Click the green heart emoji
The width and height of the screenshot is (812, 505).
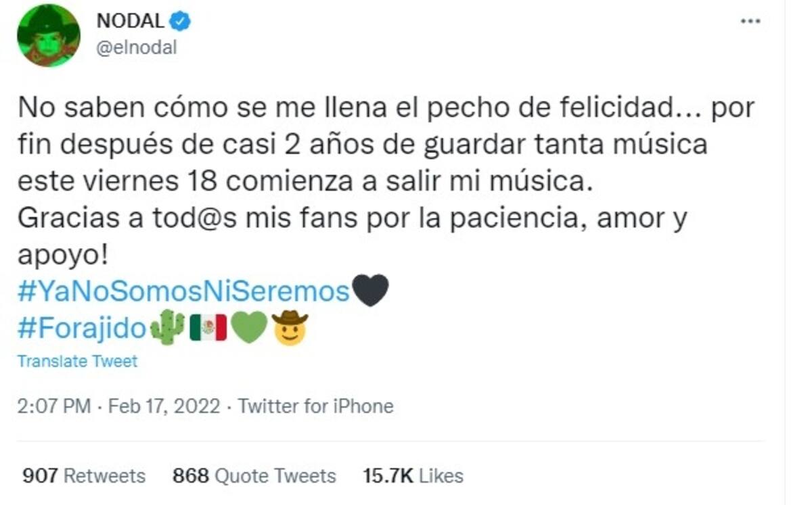coord(248,328)
